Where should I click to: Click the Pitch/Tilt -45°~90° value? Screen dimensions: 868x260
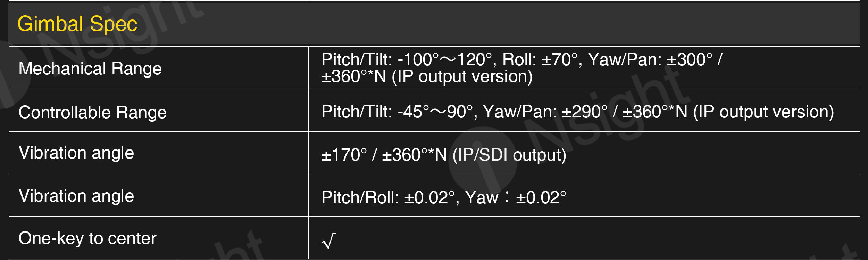(397, 112)
